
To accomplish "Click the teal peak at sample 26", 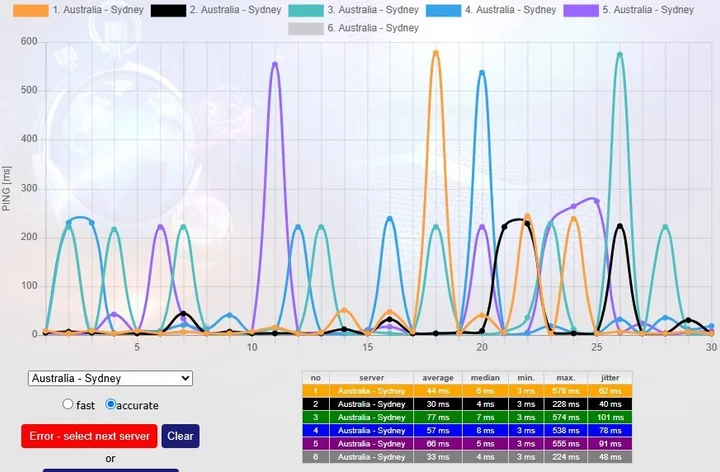I will click(620, 55).
